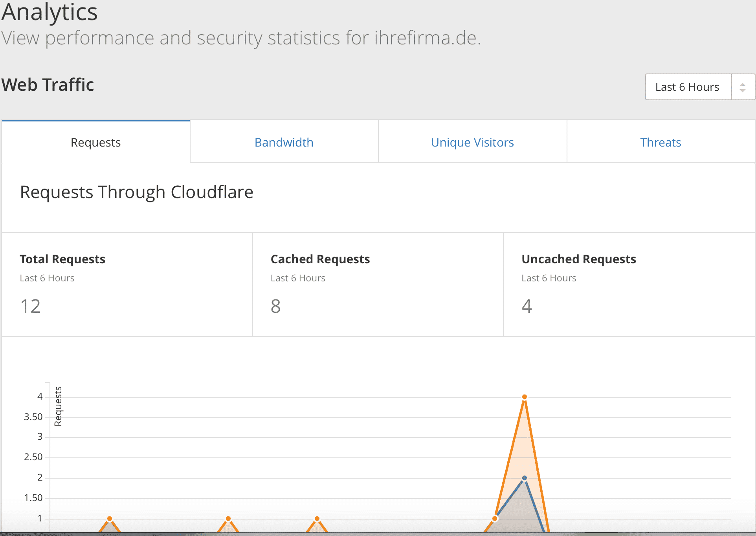This screenshot has height=536, width=756.
Task: Select the Requests tab
Action: coord(96,142)
